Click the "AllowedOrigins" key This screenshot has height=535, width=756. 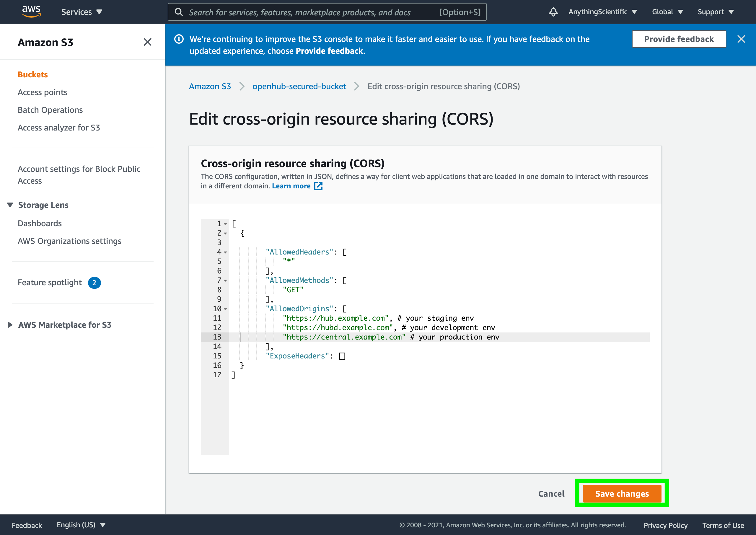pyautogui.click(x=299, y=309)
